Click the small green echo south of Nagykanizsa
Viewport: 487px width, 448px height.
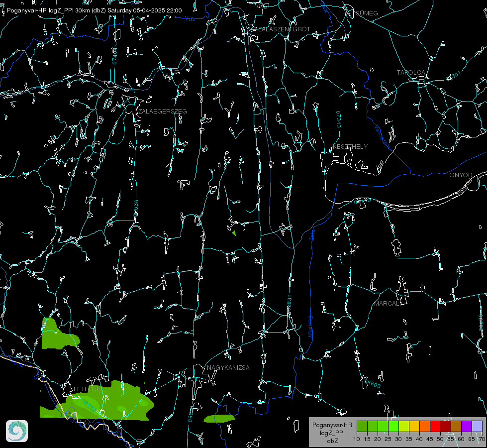219,419
